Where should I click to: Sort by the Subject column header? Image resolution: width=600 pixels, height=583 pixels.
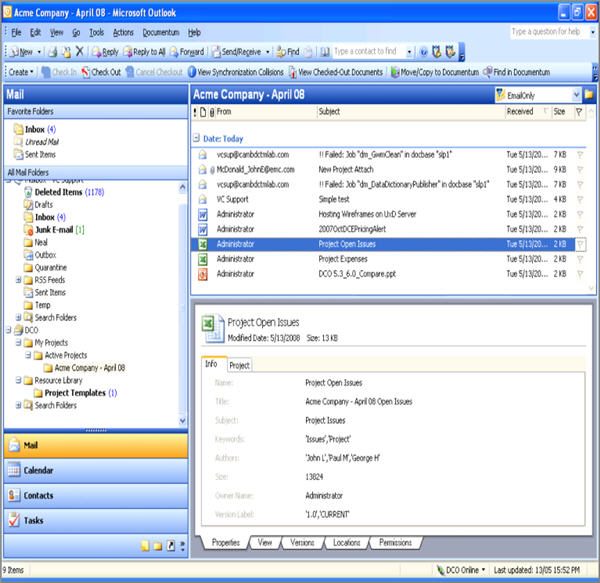pos(411,112)
